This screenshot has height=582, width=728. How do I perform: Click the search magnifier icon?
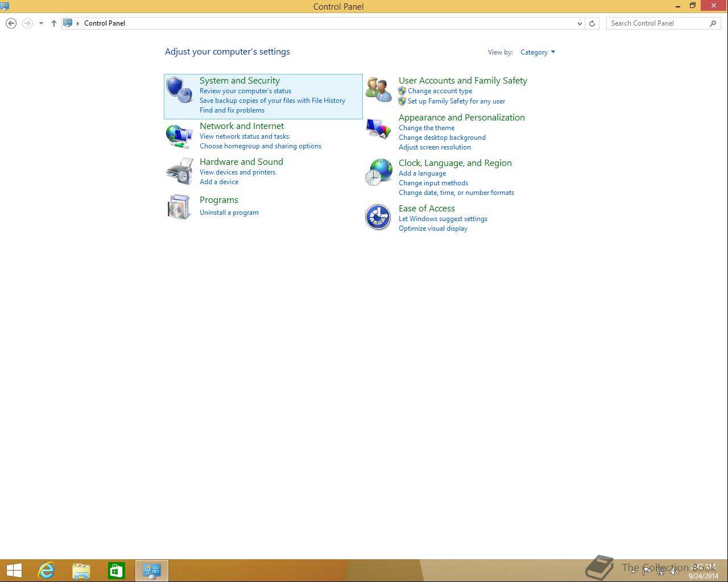713,23
